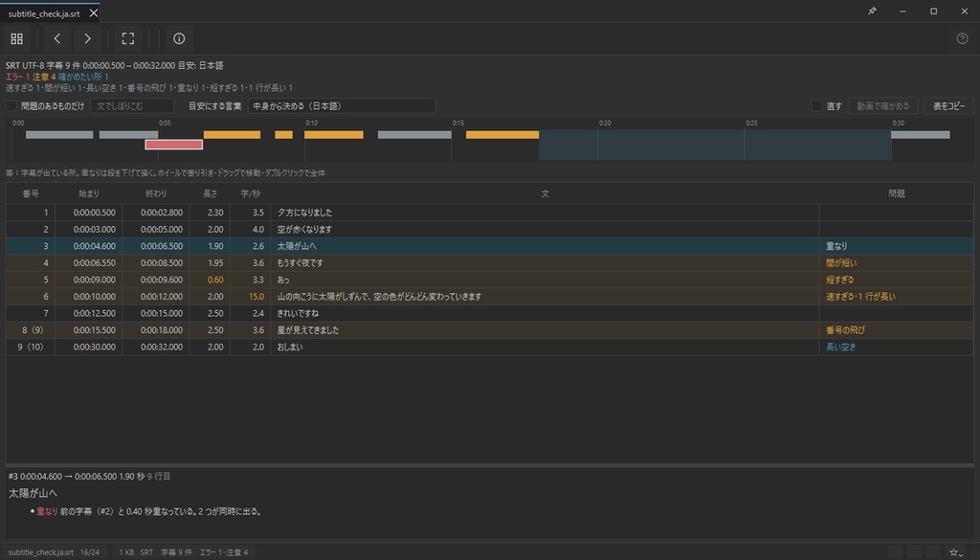Select the red overlap bar on timeline

174,145
